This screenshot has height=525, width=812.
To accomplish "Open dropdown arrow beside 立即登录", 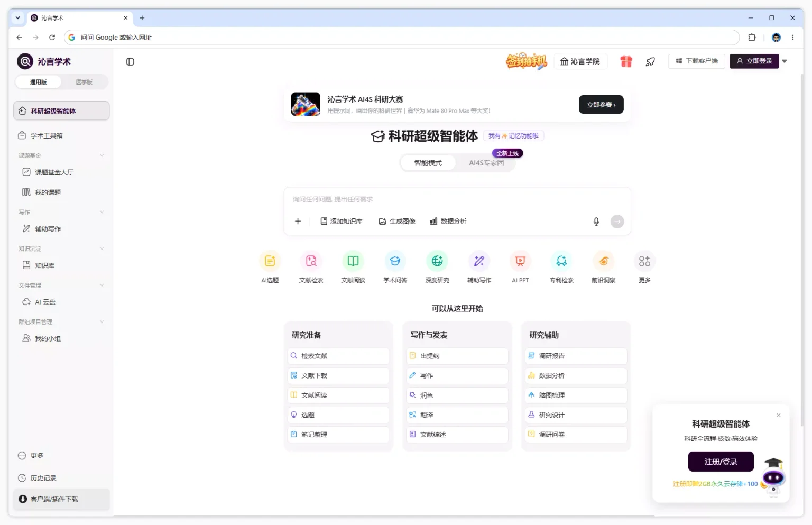I will 785,61.
